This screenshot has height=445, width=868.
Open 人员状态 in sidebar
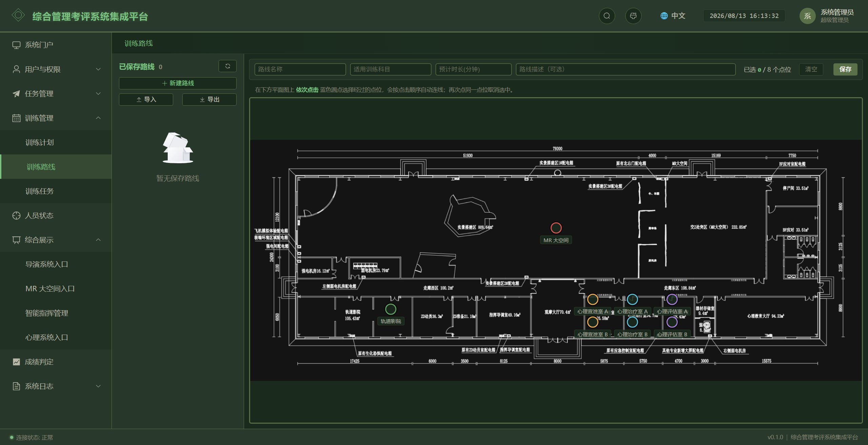(56, 215)
